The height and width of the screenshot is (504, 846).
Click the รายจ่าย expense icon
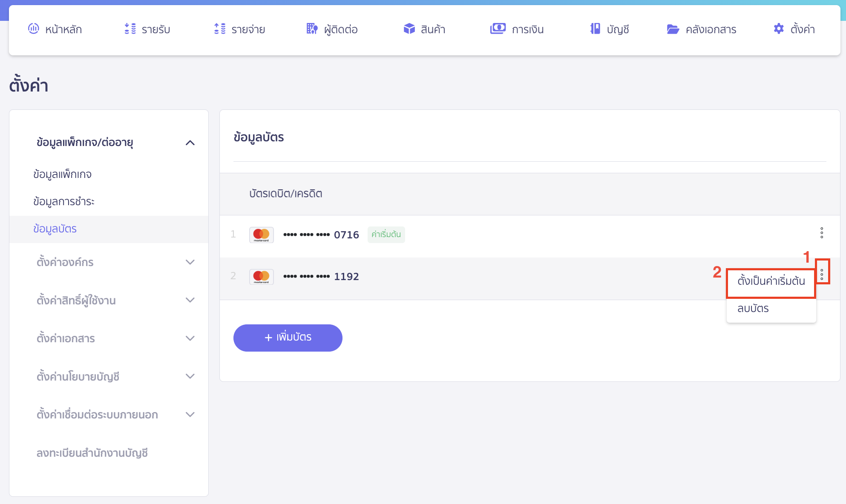pos(220,29)
